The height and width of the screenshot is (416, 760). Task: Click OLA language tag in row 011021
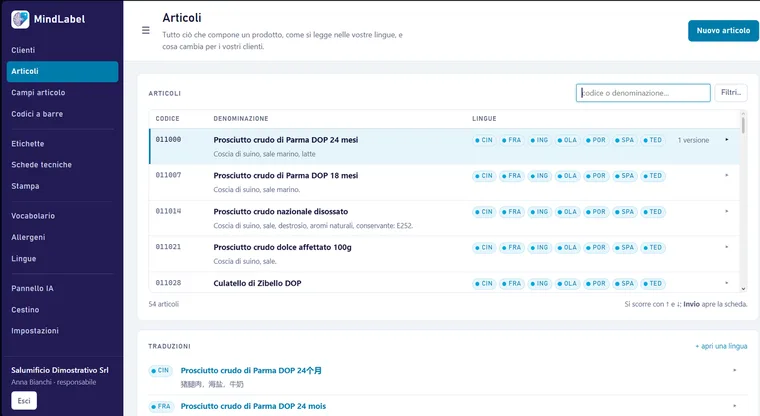(x=567, y=247)
